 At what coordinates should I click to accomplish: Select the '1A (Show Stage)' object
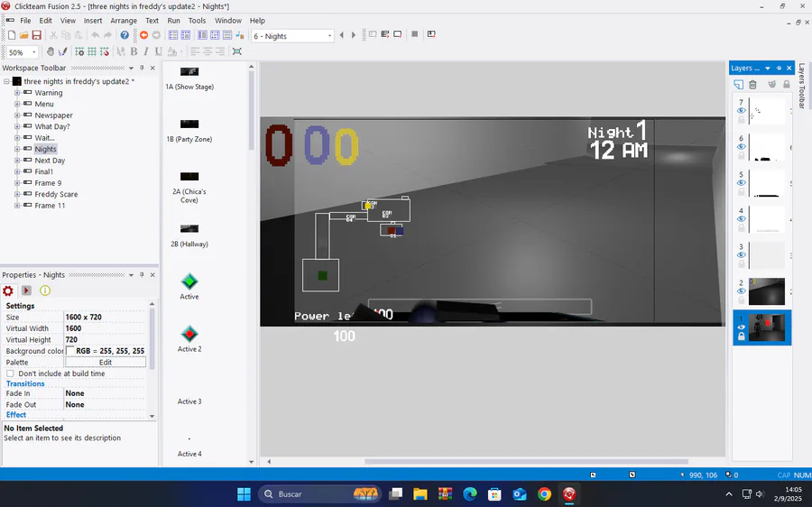(x=189, y=78)
